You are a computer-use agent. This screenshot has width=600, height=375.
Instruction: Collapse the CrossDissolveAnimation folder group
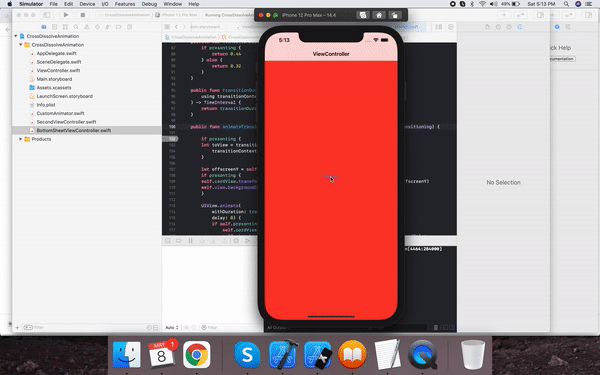click(21, 45)
